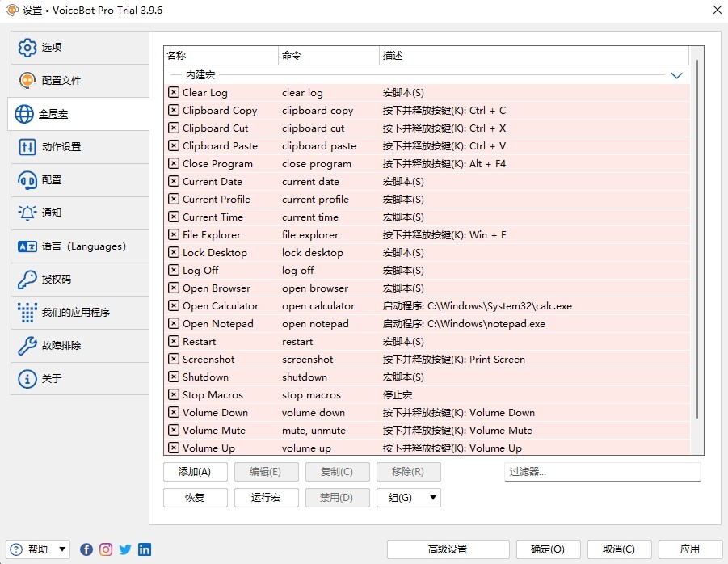Viewport: 728px width, 564px height.
Task: Switch to the 通知 tab
Action: 80,213
